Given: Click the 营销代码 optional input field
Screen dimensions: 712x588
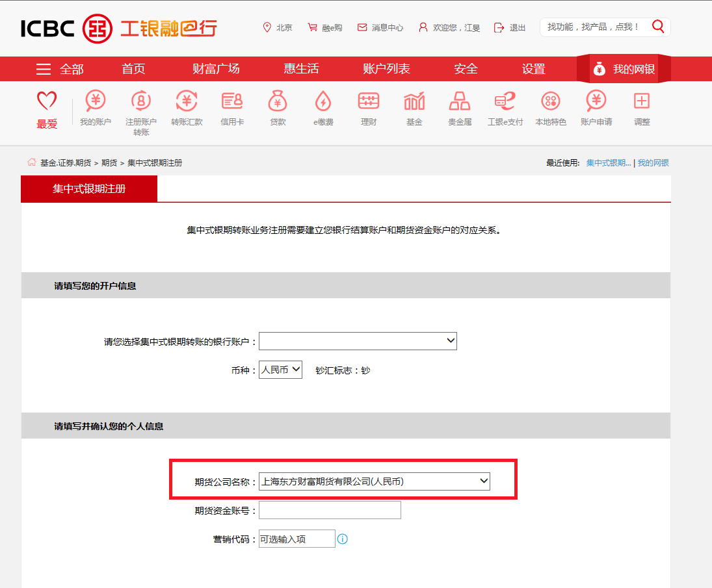Looking at the screenshot, I should pos(297,539).
